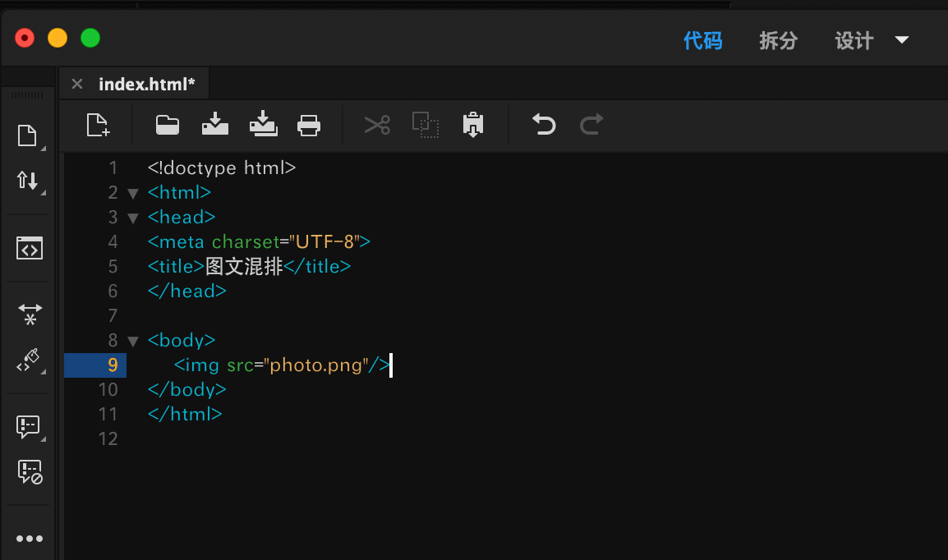Viewport: 948px width, 560px height.
Task: Click the "UTF-8" charset value
Action: tap(324, 241)
